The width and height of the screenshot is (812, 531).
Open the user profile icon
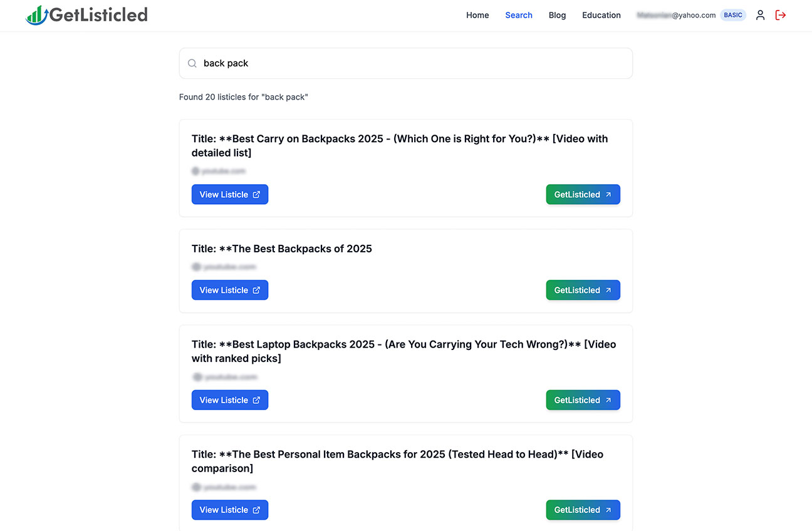[x=760, y=15]
